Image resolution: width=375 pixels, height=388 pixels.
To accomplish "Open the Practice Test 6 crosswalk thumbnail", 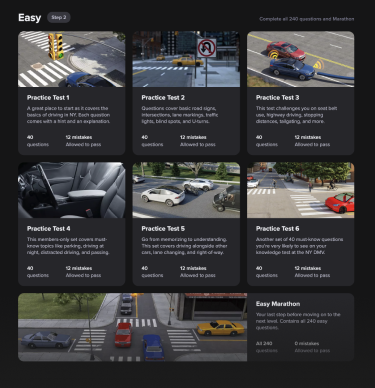I will [x=301, y=190].
